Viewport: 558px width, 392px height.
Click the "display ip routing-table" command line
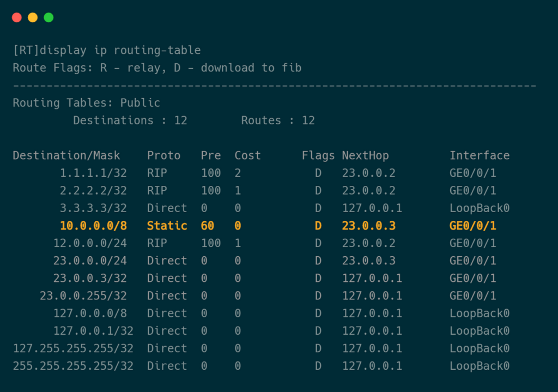pos(107,51)
